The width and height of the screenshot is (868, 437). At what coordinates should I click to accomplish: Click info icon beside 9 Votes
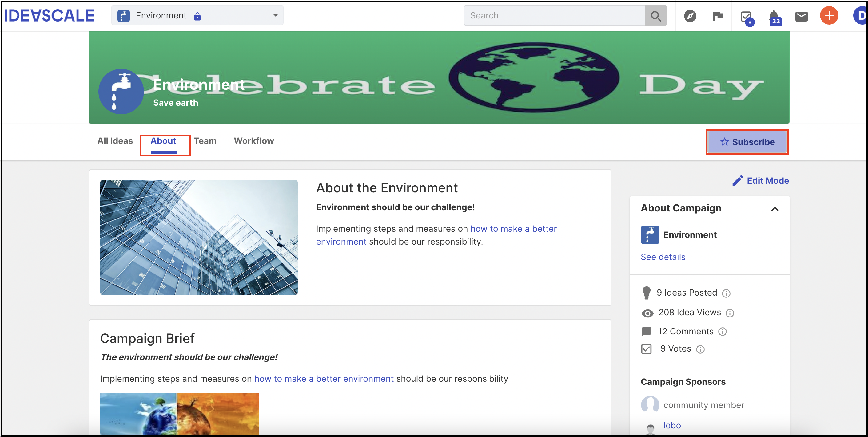700,349
